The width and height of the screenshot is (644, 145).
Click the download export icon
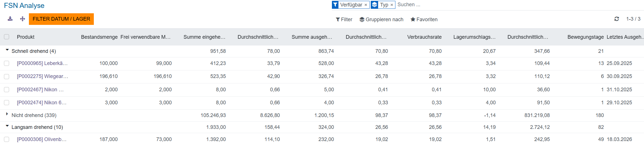point(10,19)
